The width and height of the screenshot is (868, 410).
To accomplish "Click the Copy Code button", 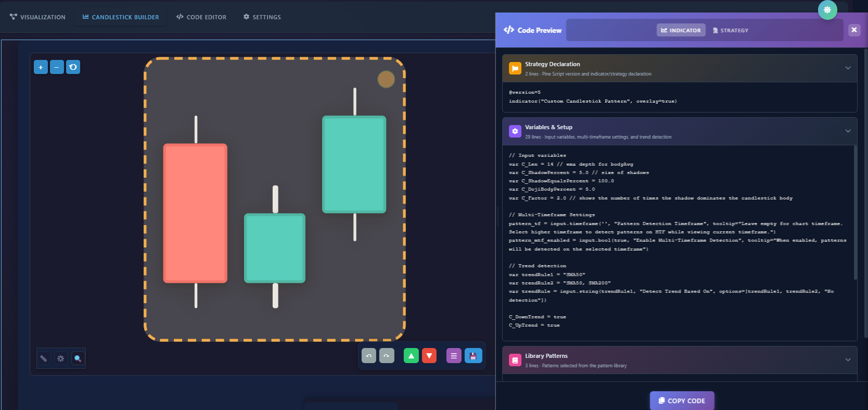I will (682, 401).
